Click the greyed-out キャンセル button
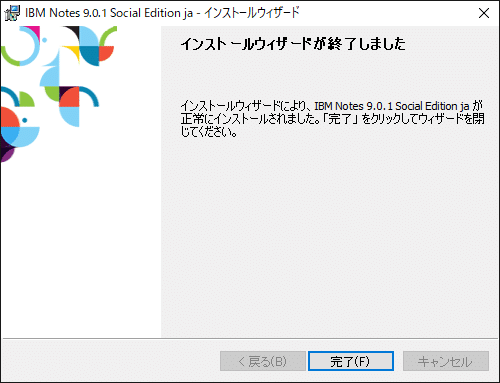Image resolution: width=500 pixels, height=383 pixels. point(446,361)
